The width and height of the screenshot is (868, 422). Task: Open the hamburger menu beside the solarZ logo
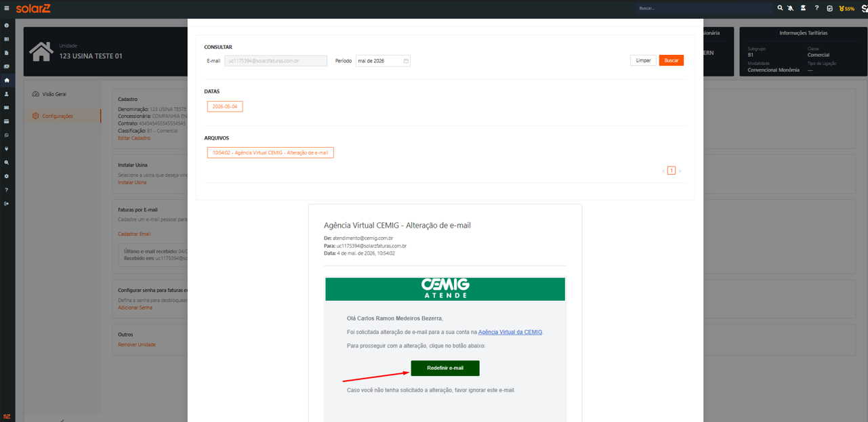pyautogui.click(x=7, y=8)
